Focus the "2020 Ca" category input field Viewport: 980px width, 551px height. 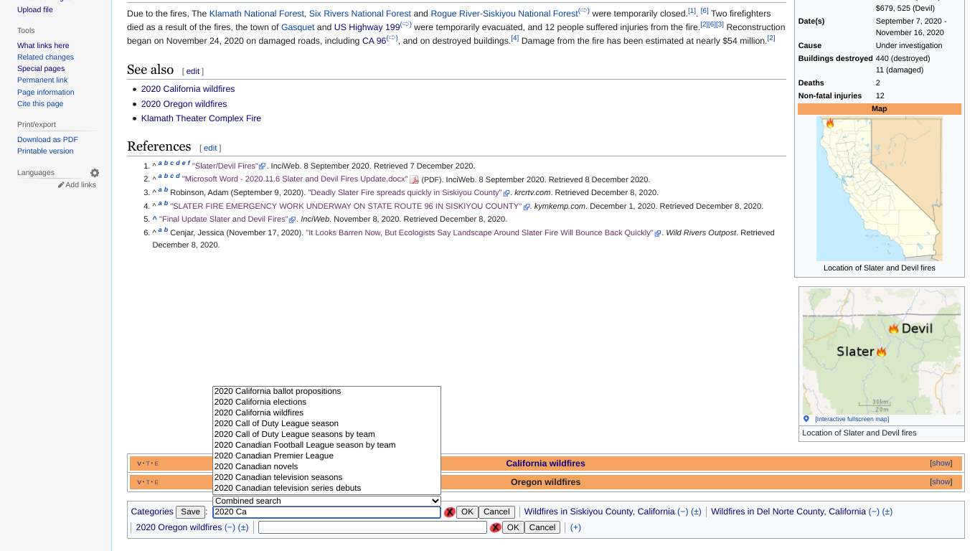(x=326, y=512)
